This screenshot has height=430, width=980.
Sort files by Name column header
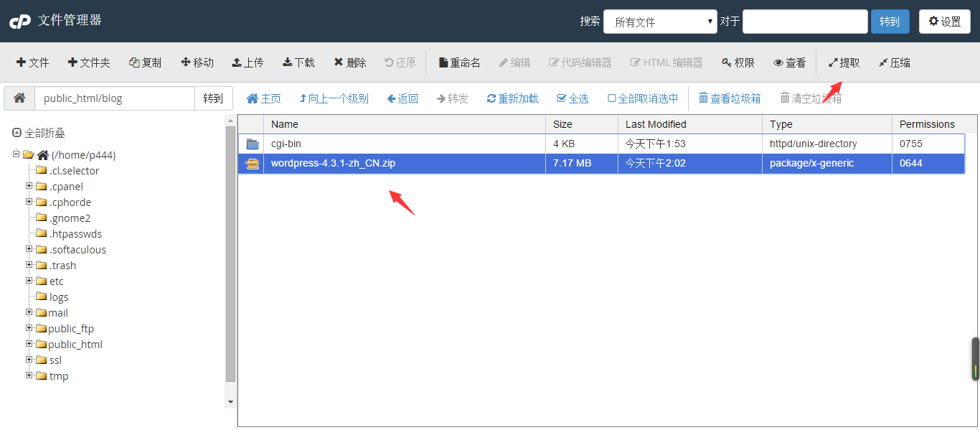pyautogui.click(x=285, y=124)
